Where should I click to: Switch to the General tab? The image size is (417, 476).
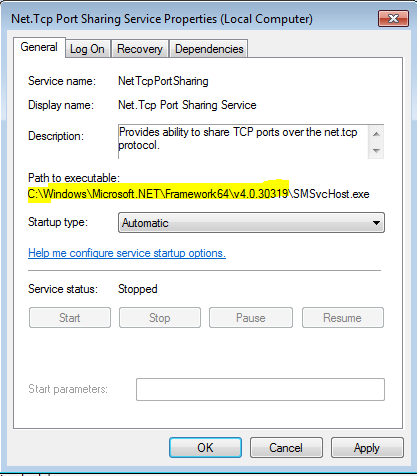[x=39, y=47]
